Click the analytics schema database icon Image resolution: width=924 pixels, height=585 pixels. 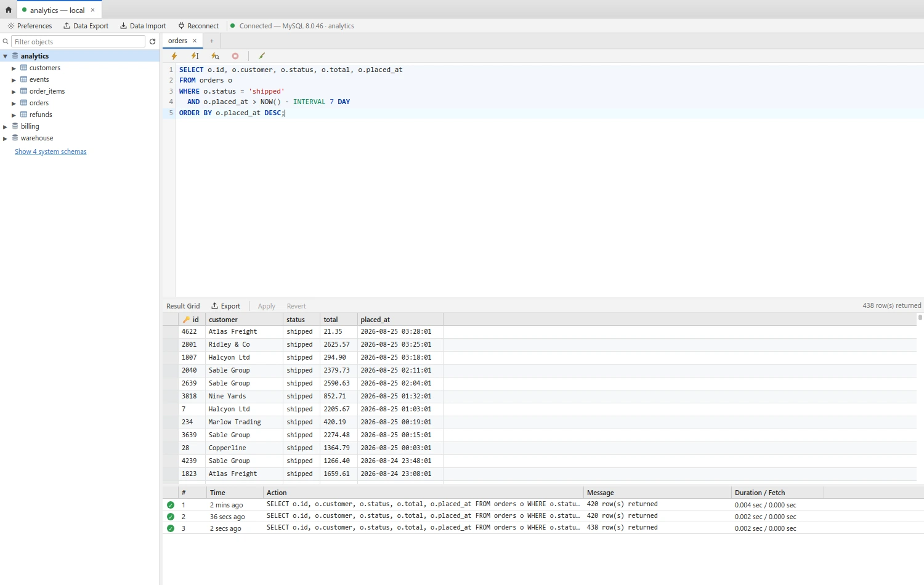[x=15, y=56]
